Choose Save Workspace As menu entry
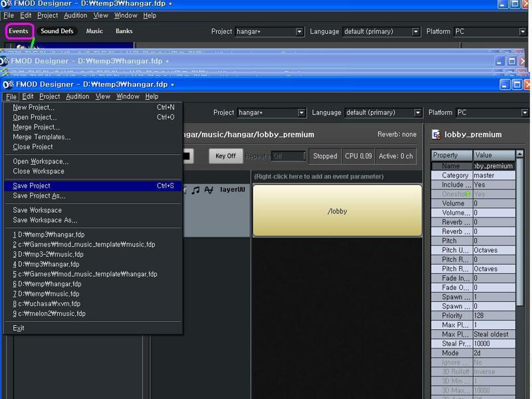 [x=93, y=220]
